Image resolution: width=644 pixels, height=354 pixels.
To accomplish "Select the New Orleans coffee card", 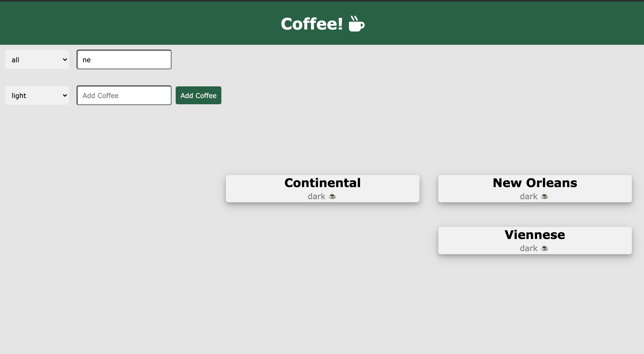I will [535, 188].
